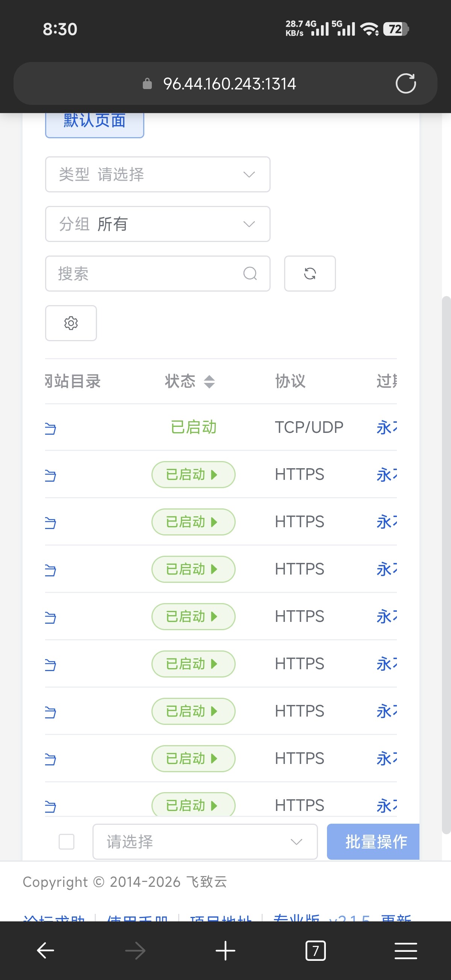Click the search magnifier icon
The image size is (451, 980).
tap(250, 273)
